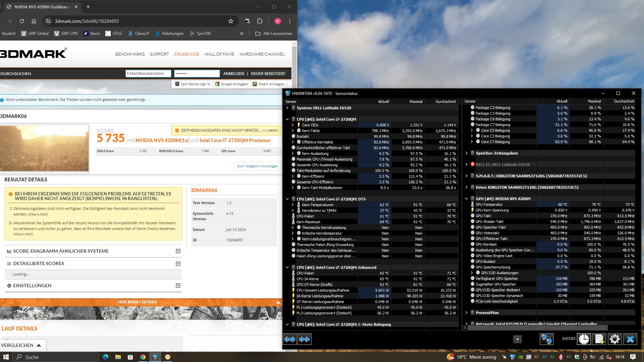The width and height of the screenshot is (644, 362).
Task: Start HWiNFO logging with sheet-plus icon
Action: pos(599,339)
